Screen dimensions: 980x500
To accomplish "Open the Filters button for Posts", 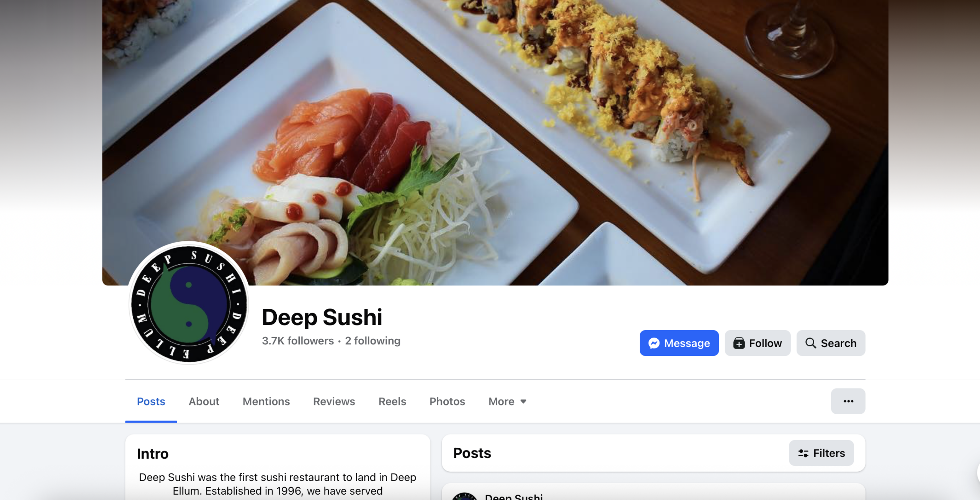I will click(x=821, y=453).
